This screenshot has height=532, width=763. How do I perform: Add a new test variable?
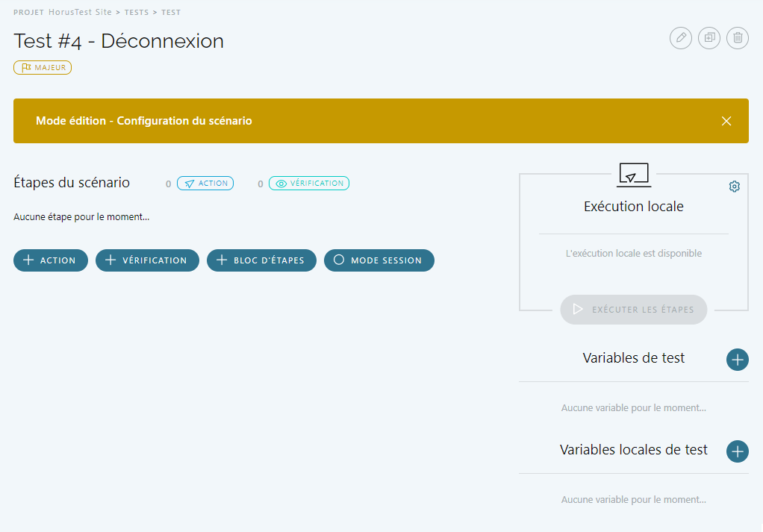point(737,360)
